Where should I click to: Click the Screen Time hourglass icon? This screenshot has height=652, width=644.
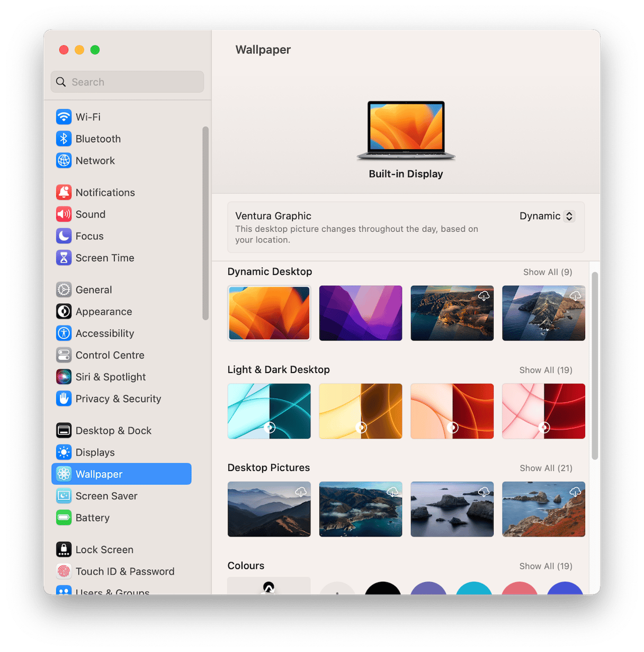[x=64, y=258]
